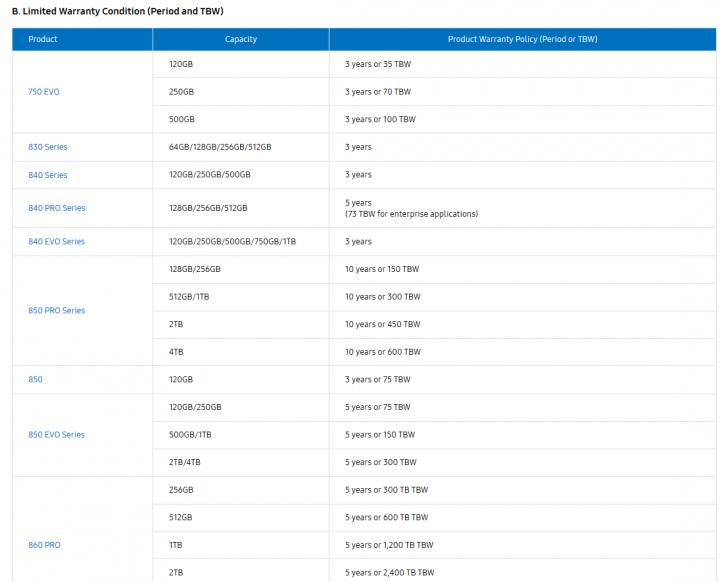Select the text 10 years or 450 TBW
This screenshot has height=582, width=720.
[x=382, y=324]
